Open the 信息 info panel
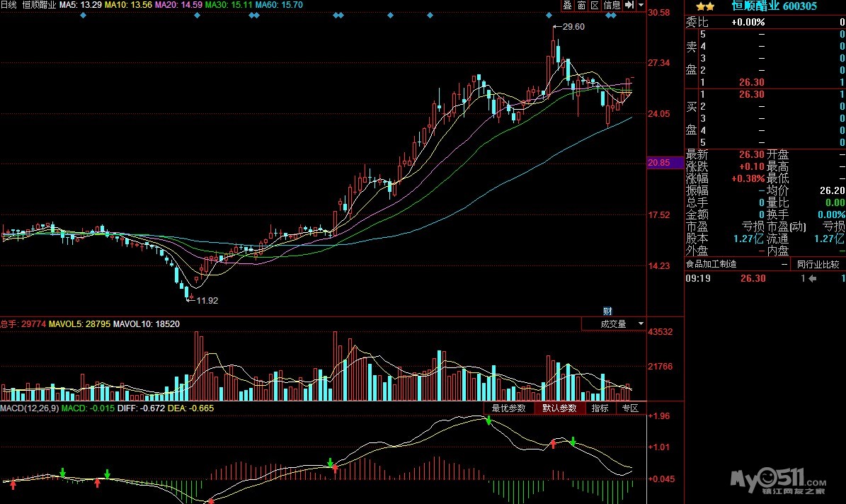Viewport: 846px width, 504px height. pyautogui.click(x=612, y=5)
